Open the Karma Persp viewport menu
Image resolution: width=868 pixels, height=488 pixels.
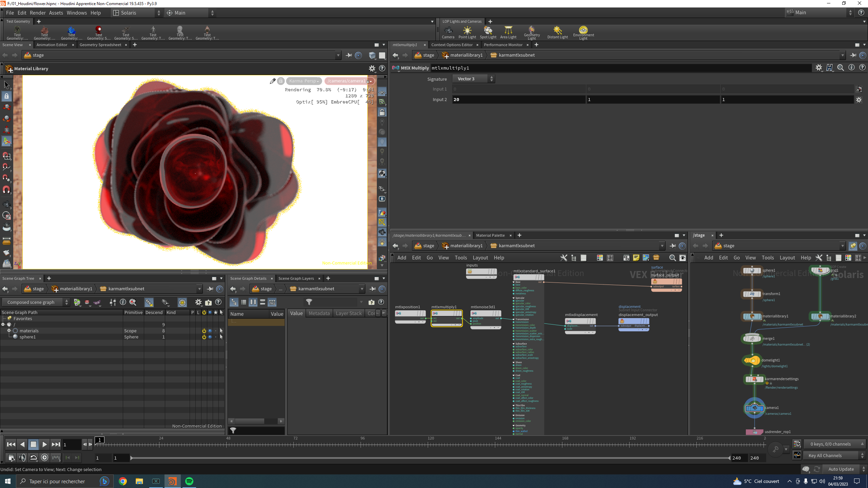click(x=304, y=81)
